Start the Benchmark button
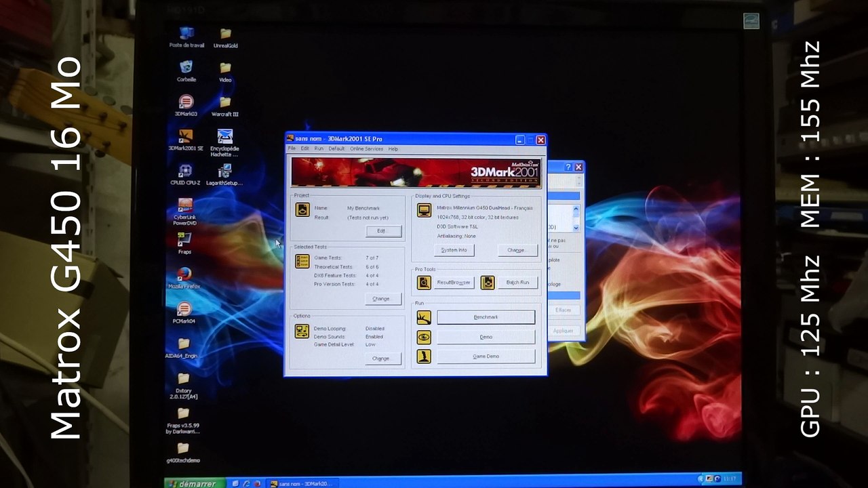The height and width of the screenshot is (488, 868). coord(486,317)
